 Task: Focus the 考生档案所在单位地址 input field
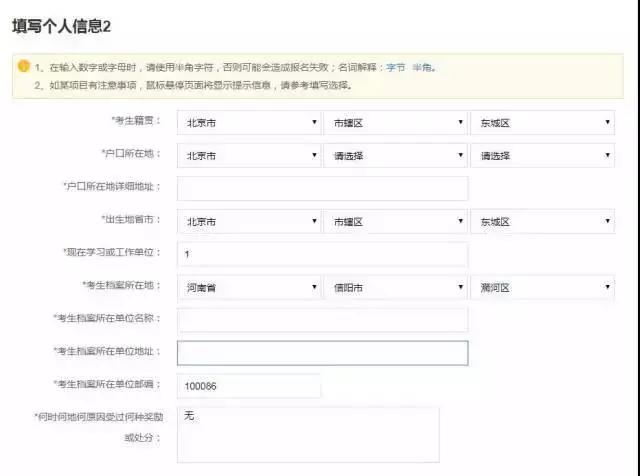(322, 353)
